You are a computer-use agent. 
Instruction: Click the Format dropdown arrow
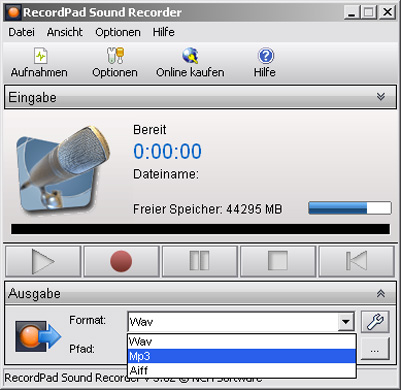(x=346, y=322)
